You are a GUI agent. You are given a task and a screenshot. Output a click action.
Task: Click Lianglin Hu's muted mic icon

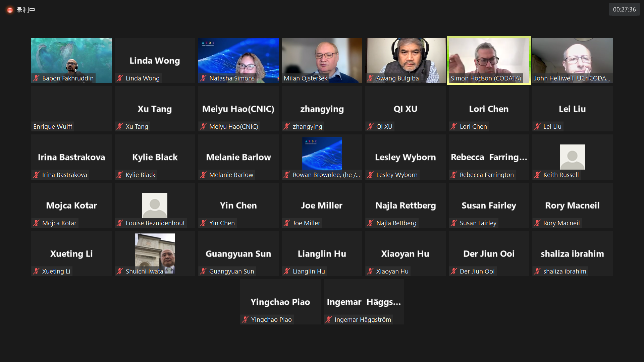point(287,271)
